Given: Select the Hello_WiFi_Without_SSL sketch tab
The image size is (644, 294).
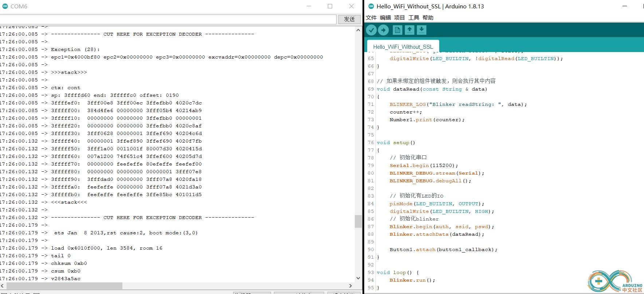Looking at the screenshot, I should point(403,47).
